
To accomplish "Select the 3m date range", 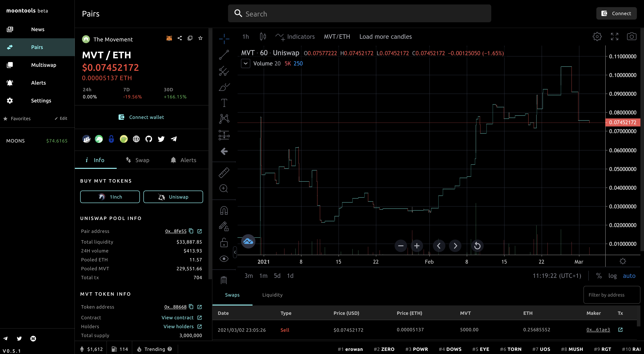I will click(249, 276).
